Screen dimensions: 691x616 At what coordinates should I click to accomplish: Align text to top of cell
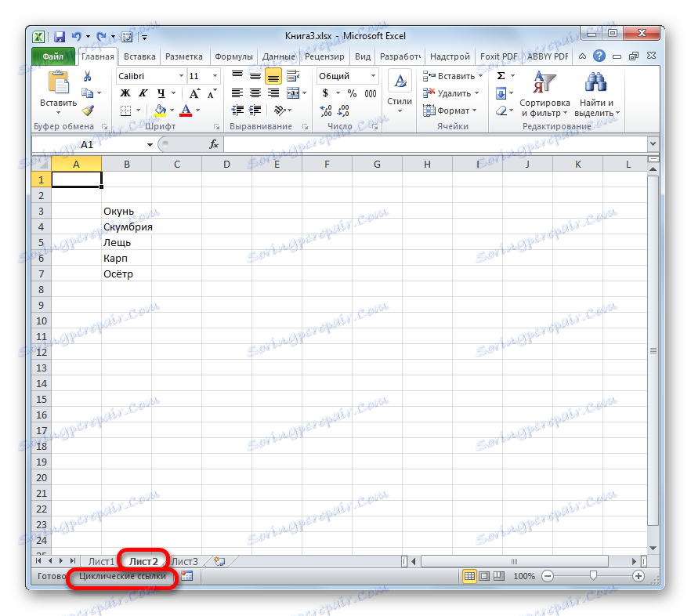tap(237, 76)
